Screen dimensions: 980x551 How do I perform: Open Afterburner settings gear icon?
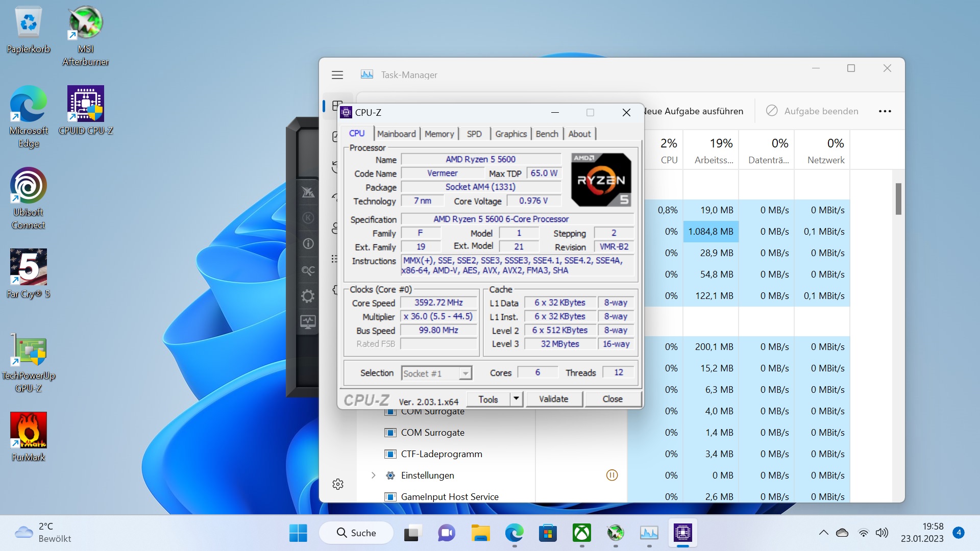pos(308,296)
